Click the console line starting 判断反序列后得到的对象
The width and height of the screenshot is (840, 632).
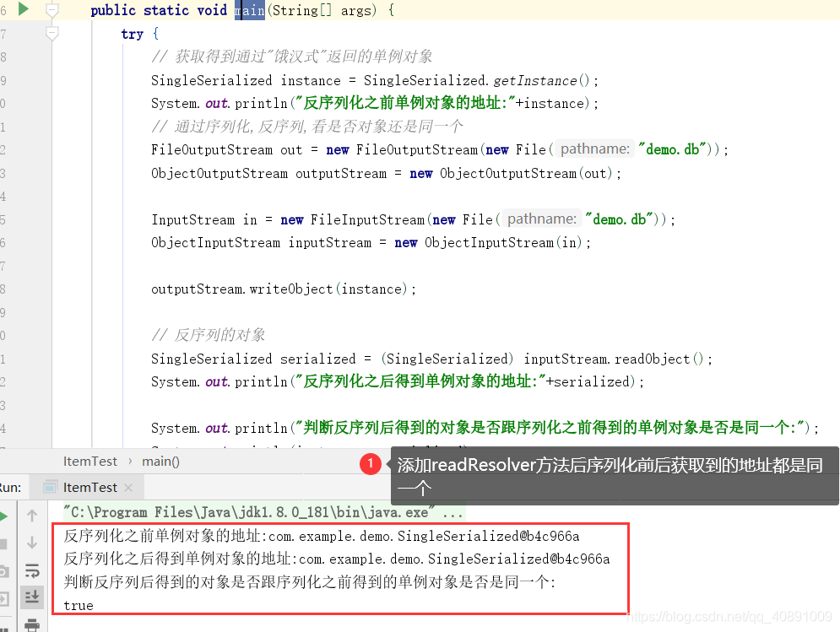coord(310,582)
